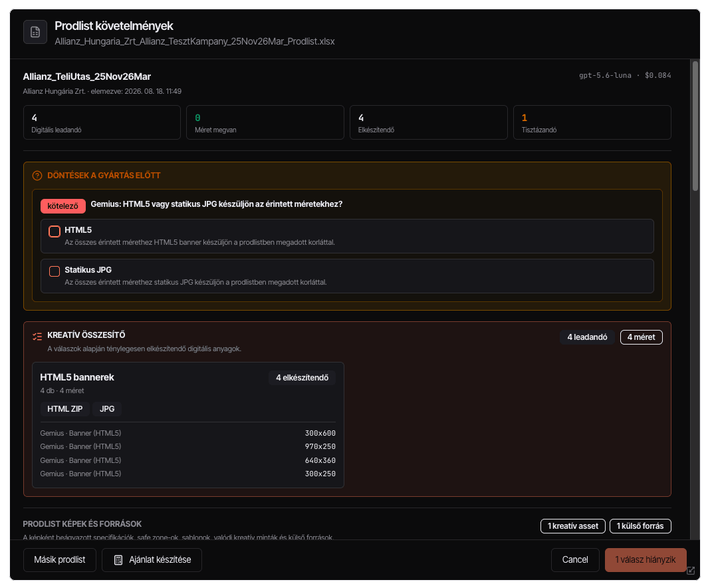Click the Gemius HTML5 vagy JPG question text
The height and width of the screenshot is (588, 710).
click(217, 204)
